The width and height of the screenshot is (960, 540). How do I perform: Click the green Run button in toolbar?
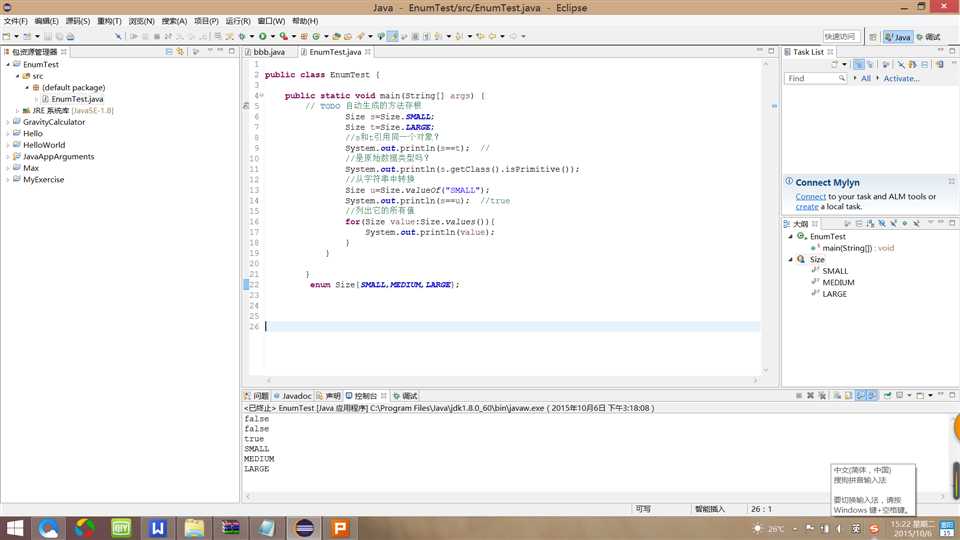[263, 37]
